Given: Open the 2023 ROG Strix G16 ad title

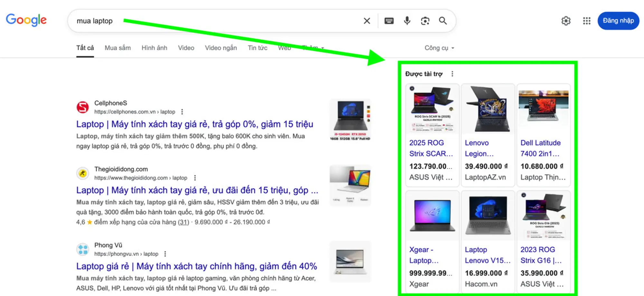Looking at the screenshot, I should (x=541, y=255).
